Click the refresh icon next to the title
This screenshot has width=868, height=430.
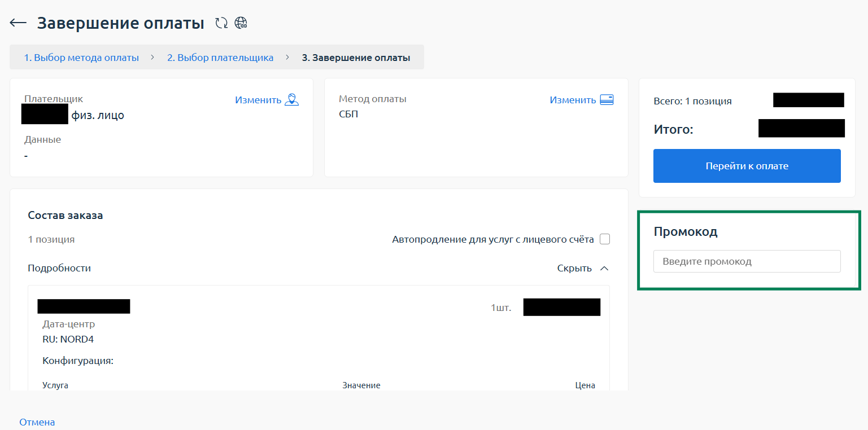pos(221,23)
